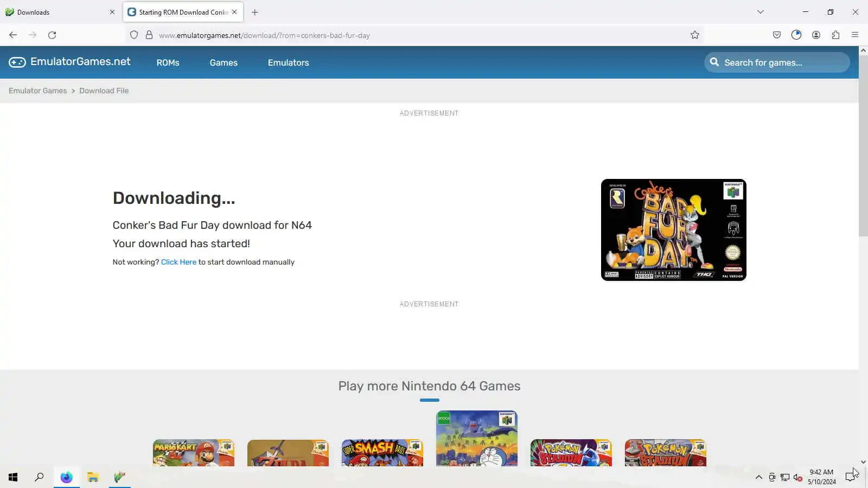Go to EmulatorGames.net home logo
The width and height of the screenshot is (868, 488).
point(69,62)
